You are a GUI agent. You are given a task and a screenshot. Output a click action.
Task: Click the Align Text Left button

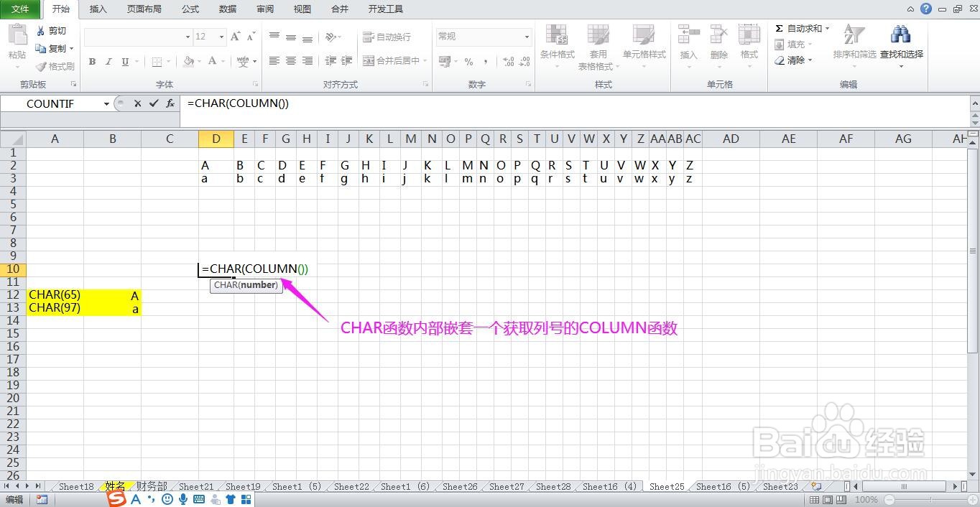tap(274, 61)
